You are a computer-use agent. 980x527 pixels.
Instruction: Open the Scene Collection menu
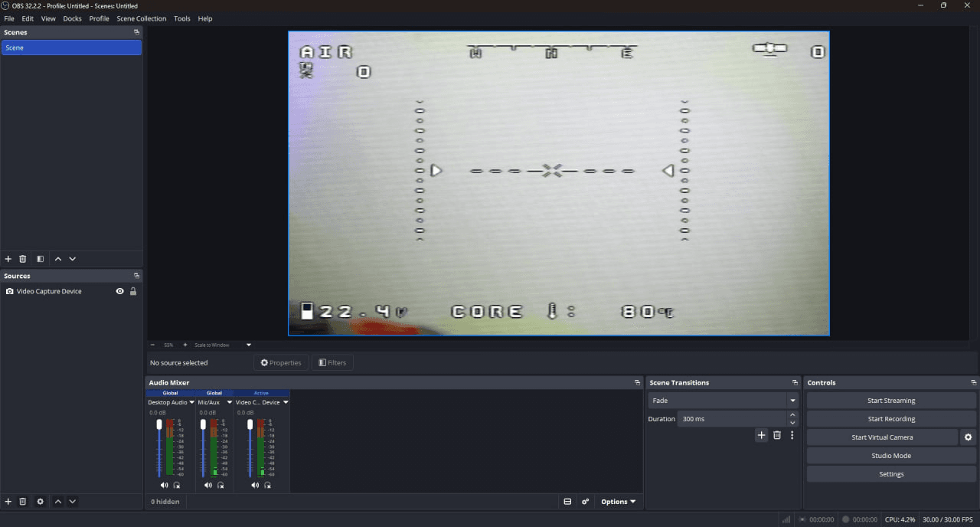coord(141,18)
